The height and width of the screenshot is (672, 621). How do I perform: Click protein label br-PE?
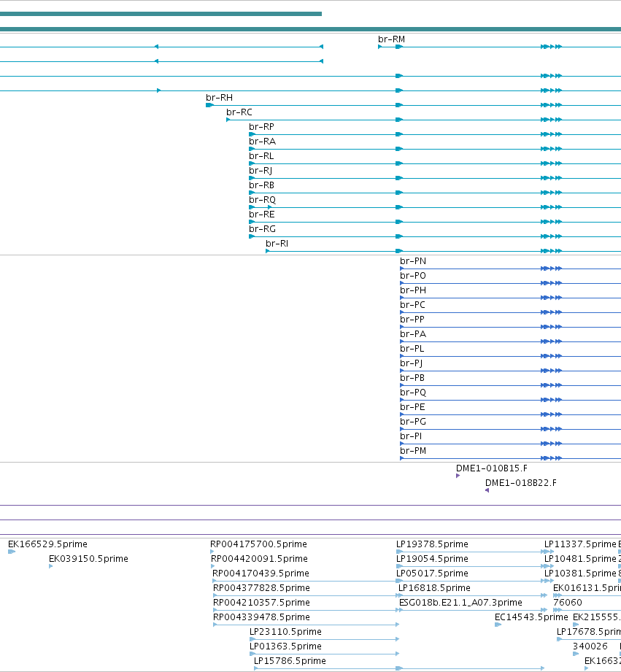click(x=413, y=406)
